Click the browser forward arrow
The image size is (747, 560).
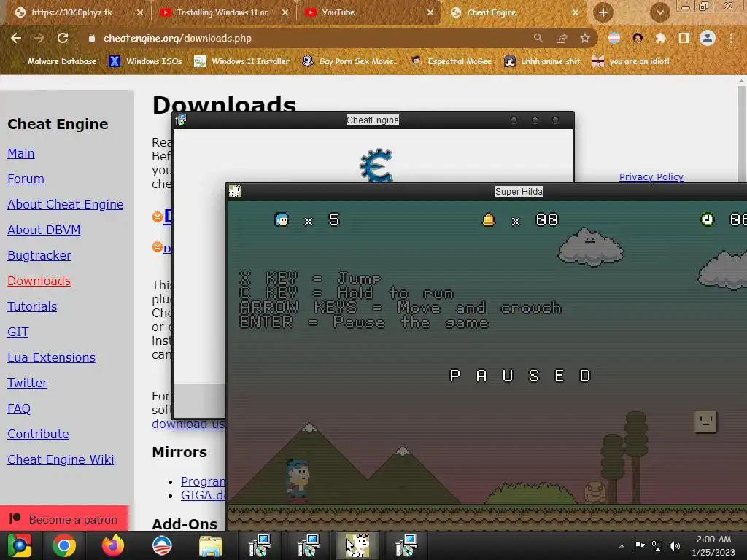tap(39, 38)
